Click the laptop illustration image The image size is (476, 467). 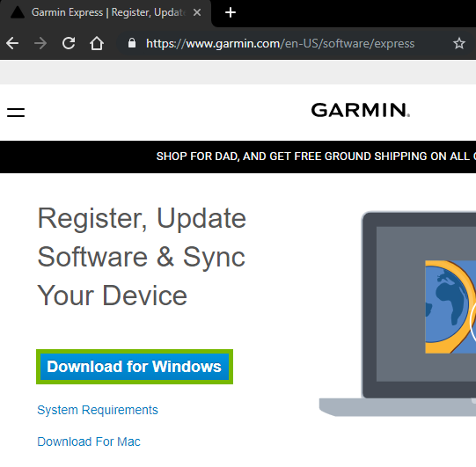click(x=398, y=314)
